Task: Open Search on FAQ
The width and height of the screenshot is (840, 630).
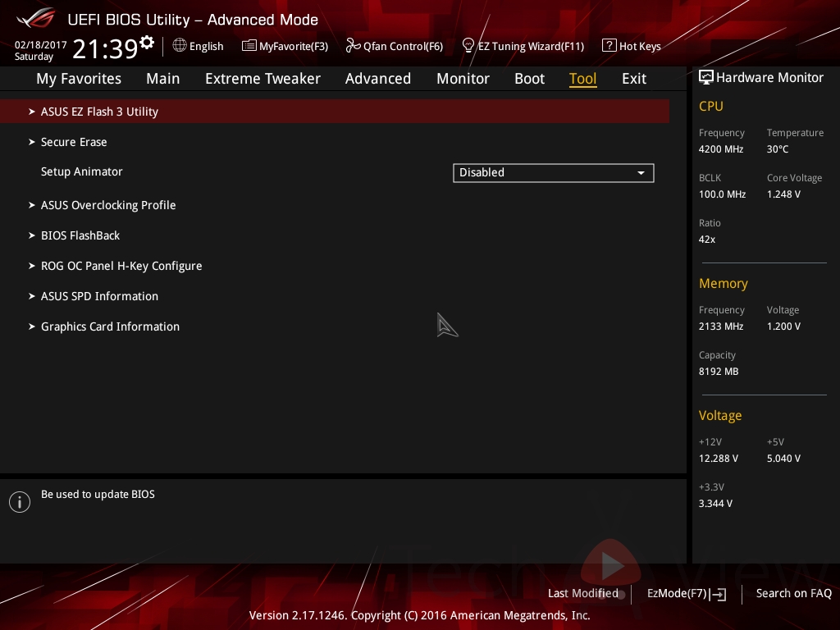Action: pos(794,594)
